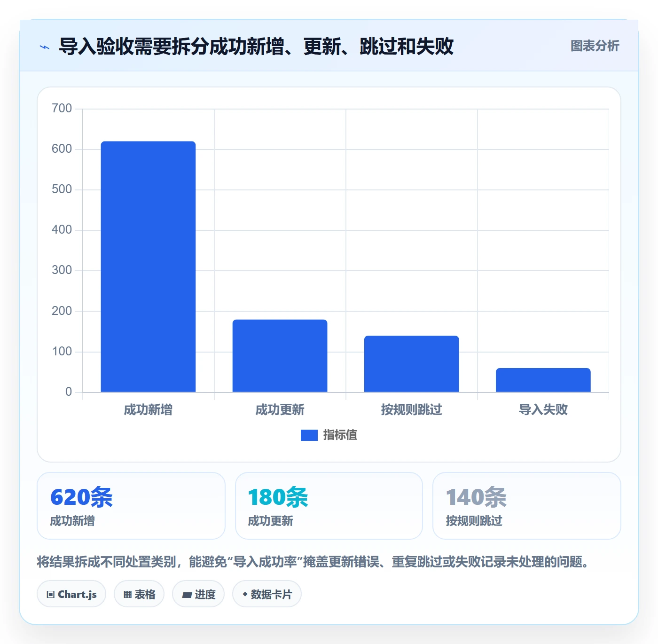The width and height of the screenshot is (658, 644).
Task: Open the 180条 data card
Action: 329,506
